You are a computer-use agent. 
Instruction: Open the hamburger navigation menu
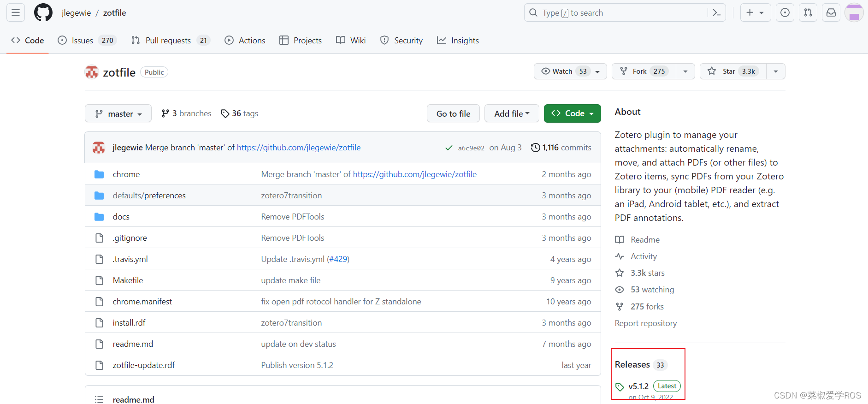coord(16,12)
